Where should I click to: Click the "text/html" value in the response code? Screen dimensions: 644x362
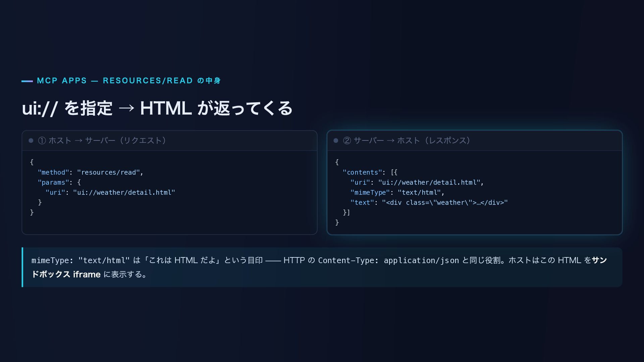pyautogui.click(x=419, y=192)
